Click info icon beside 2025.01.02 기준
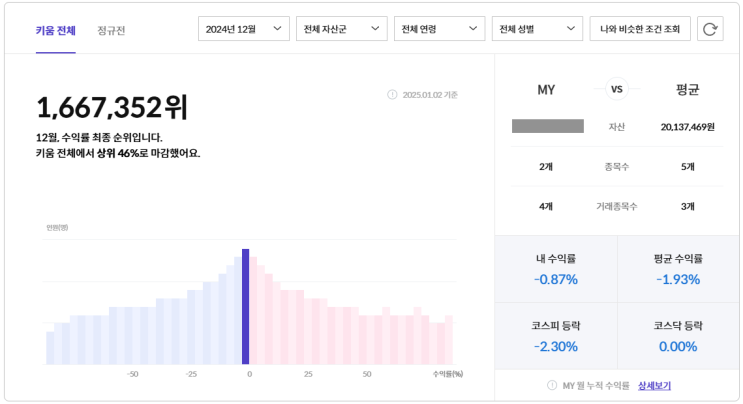The image size is (743, 404). coord(392,95)
